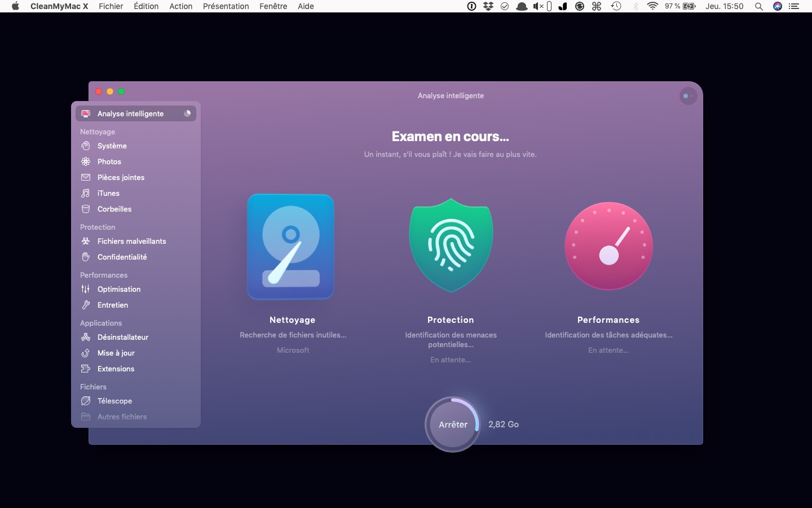Viewport: 812px width, 508px height.
Task: Select Mise à jour updater
Action: pyautogui.click(x=116, y=353)
